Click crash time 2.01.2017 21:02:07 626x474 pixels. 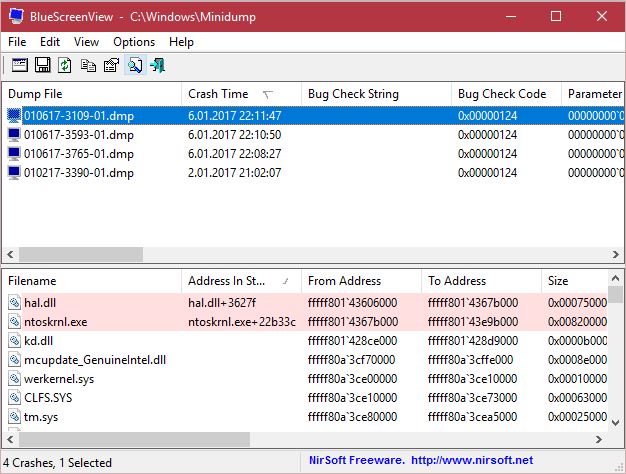235,173
